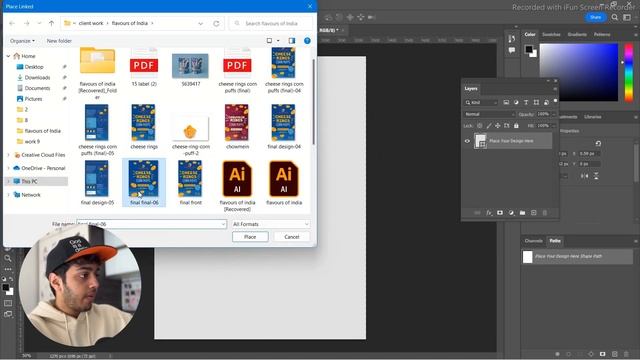This screenshot has height=360, width=640.
Task: Open the Layers panel menu icon
Action: click(x=555, y=89)
